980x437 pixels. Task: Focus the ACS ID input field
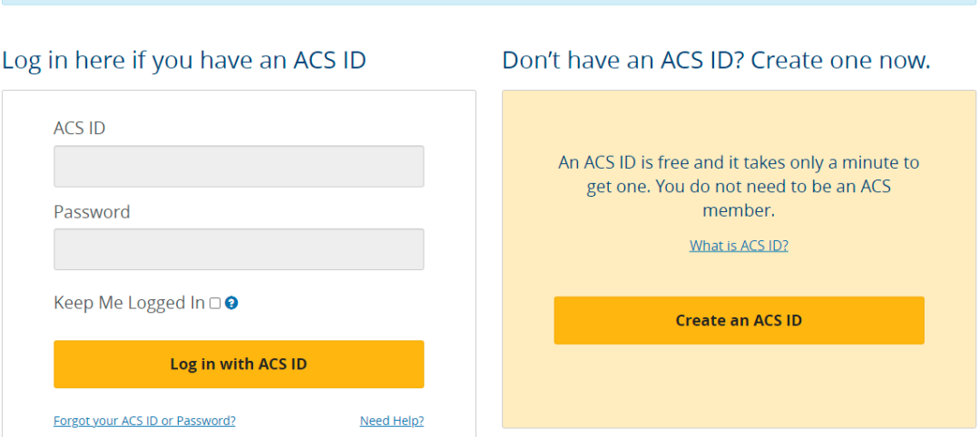239,166
